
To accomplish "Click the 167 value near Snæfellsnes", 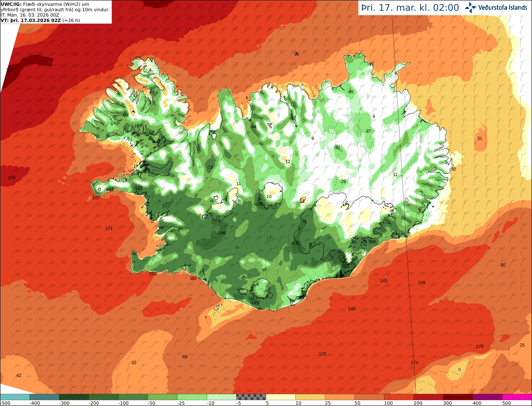I will [96, 198].
